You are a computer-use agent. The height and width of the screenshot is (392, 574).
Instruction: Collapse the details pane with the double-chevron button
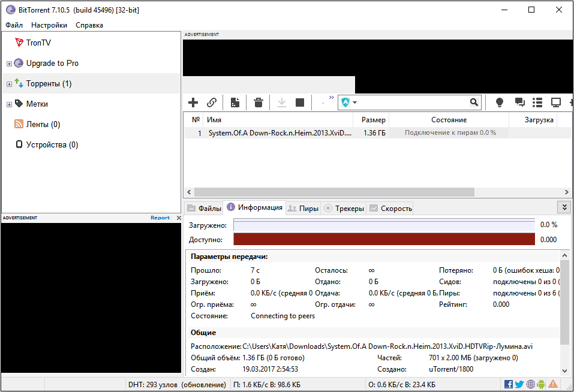pos(564,207)
